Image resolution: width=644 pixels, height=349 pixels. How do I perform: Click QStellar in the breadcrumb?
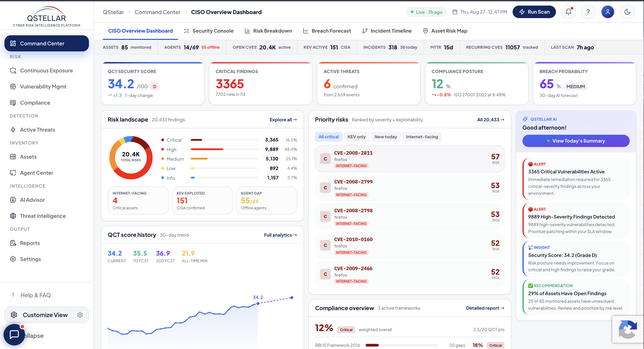(x=113, y=12)
